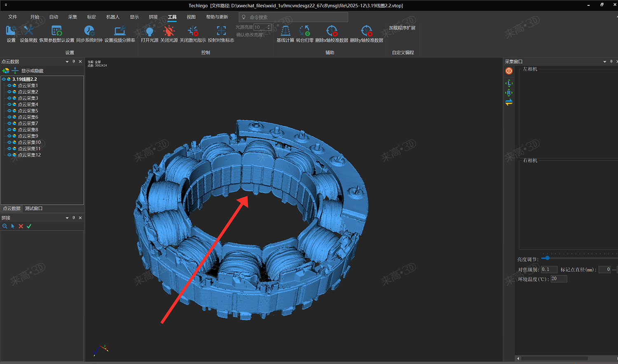Screen dimensions: 618x364
Task: Click the 亮度调节 brightness slider handle
Action: (x=547, y=258)
